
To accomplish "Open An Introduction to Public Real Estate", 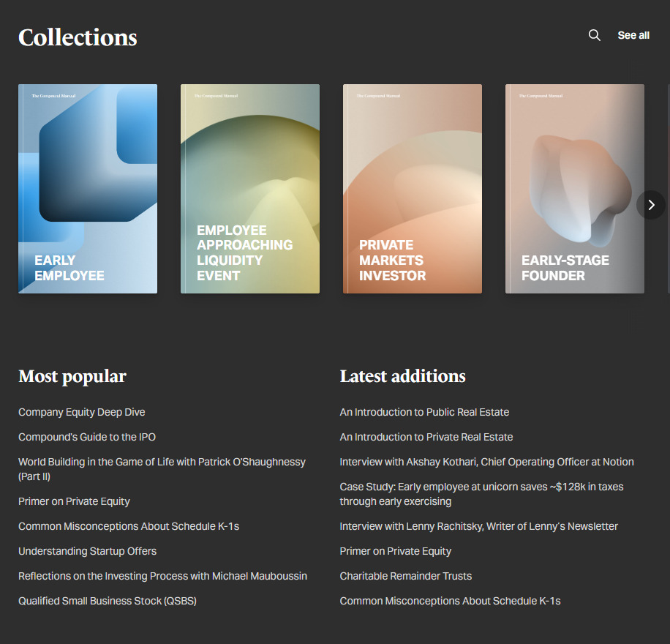I will click(424, 412).
